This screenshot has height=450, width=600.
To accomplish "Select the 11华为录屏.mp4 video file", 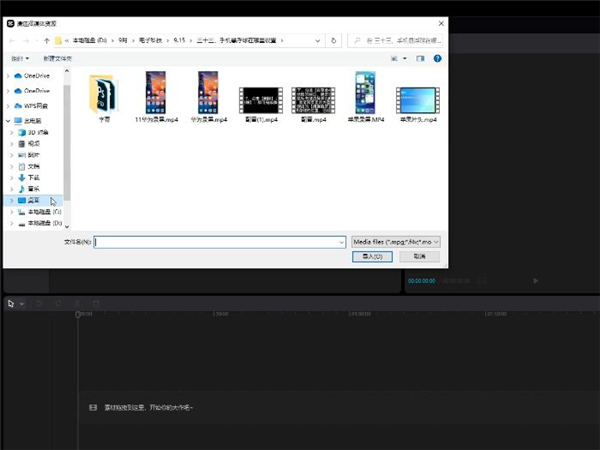I will (156, 97).
